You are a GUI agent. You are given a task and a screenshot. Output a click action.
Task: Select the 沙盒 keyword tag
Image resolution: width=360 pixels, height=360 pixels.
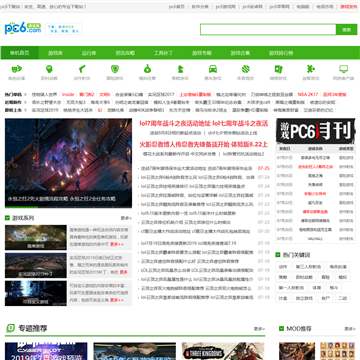click(283, 298)
